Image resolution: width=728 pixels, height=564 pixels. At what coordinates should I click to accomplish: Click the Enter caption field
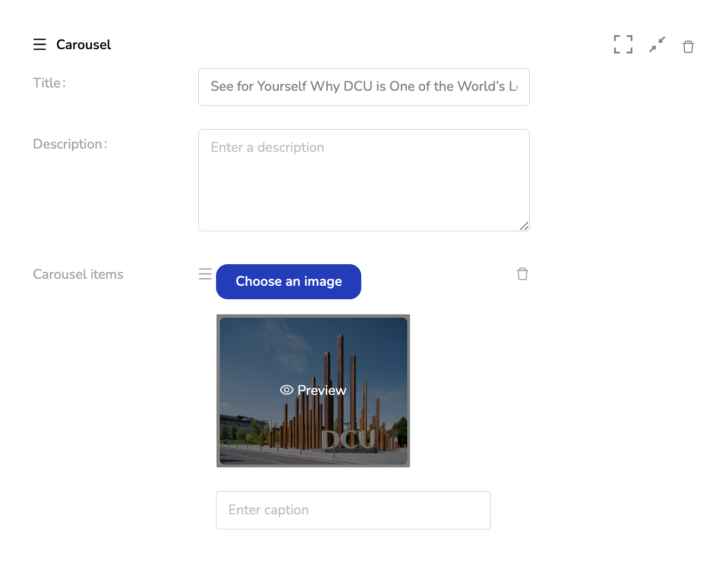tap(353, 510)
